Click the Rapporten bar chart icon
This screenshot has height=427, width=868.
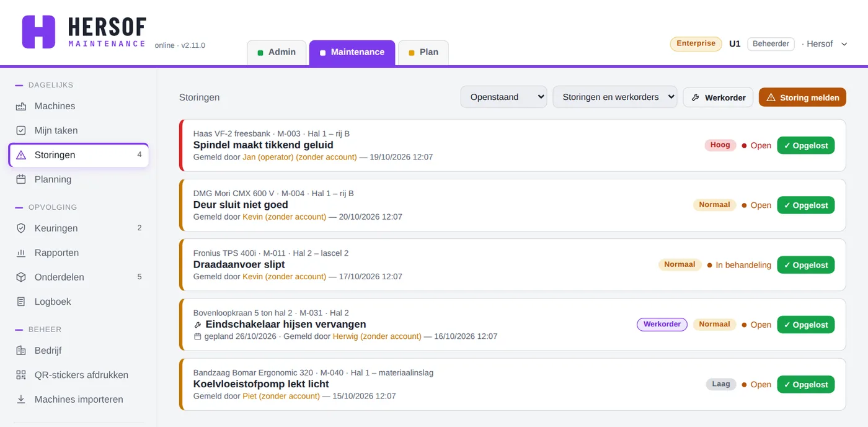[x=21, y=253]
